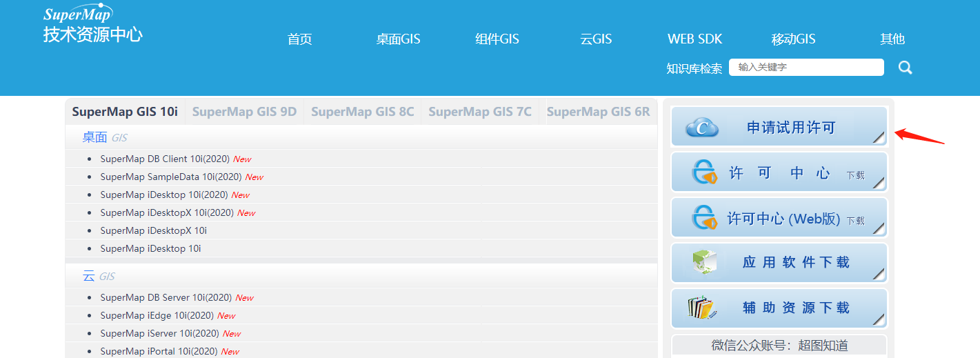
Task: Click the books icon on 辅助资源下载
Action: point(703,308)
